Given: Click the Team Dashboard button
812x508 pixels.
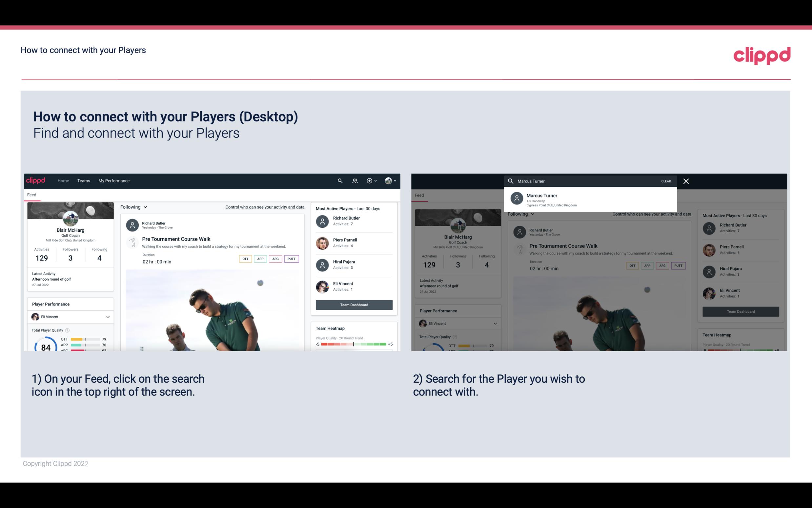Looking at the screenshot, I should point(354,304).
